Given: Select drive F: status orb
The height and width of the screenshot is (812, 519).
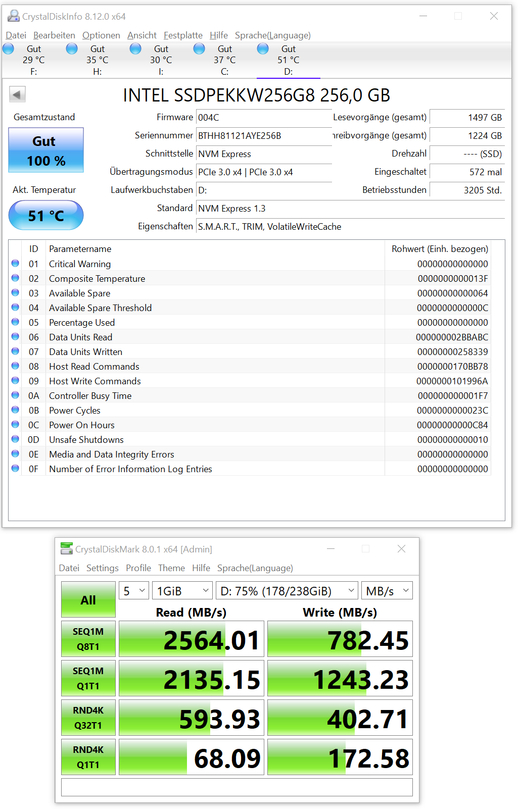Looking at the screenshot, I should tap(9, 49).
